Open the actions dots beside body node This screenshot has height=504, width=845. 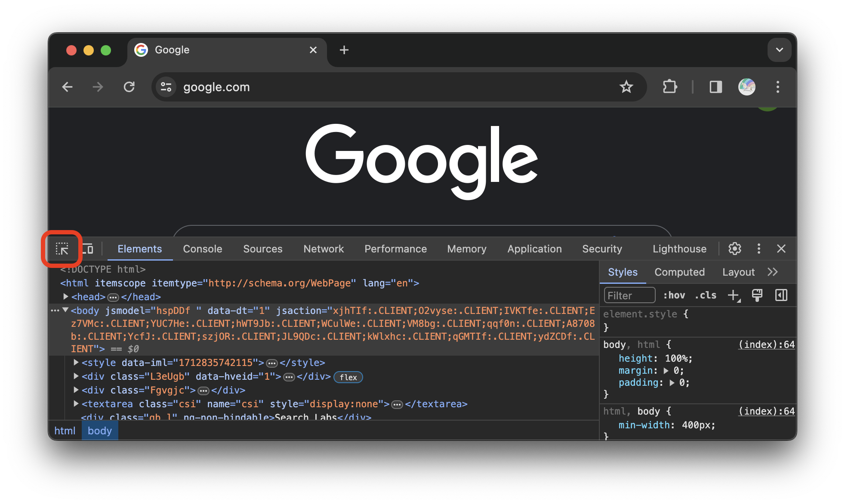[55, 310]
